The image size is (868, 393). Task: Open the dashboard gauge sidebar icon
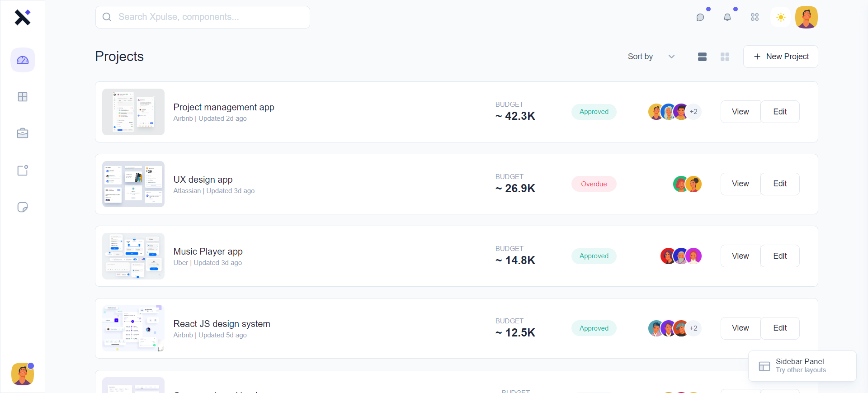click(23, 60)
